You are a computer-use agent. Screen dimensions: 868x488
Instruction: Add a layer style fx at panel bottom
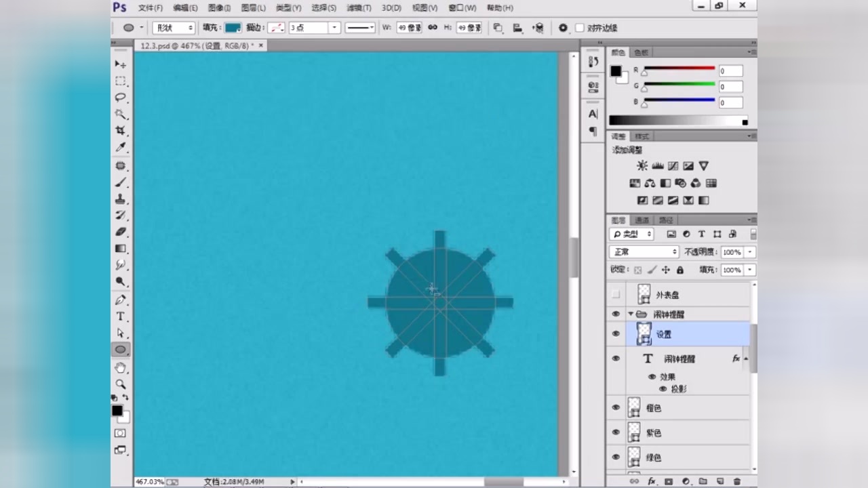click(652, 481)
